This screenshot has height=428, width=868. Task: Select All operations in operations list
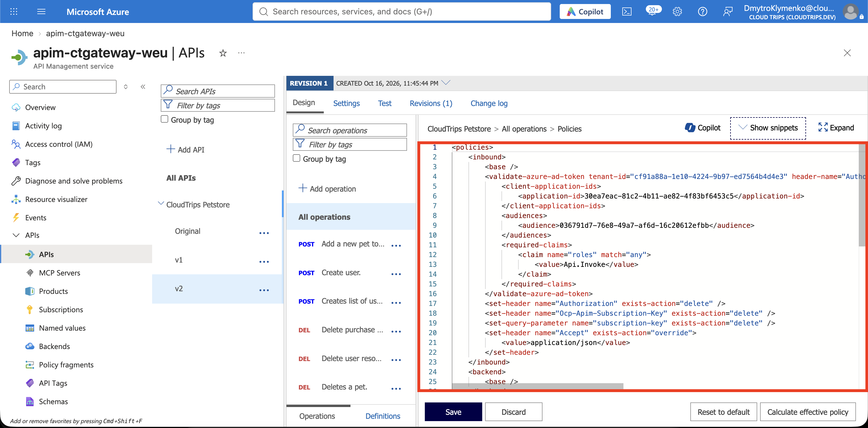pos(351,217)
